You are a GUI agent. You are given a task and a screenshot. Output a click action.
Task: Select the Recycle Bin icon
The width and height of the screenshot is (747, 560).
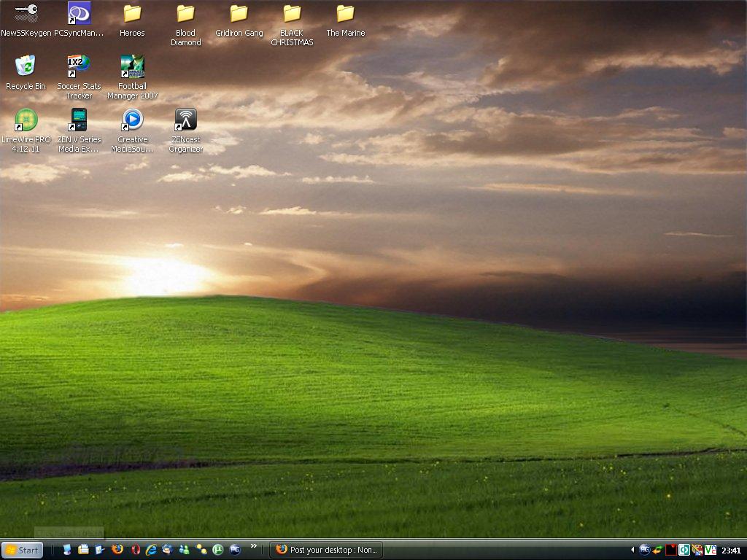pyautogui.click(x=26, y=73)
